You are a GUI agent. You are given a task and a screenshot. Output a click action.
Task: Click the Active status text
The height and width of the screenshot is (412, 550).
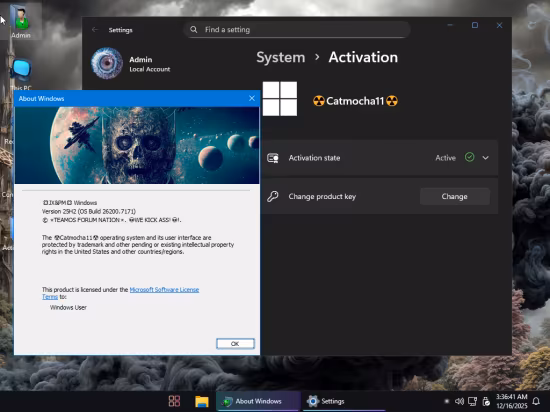coord(445,158)
